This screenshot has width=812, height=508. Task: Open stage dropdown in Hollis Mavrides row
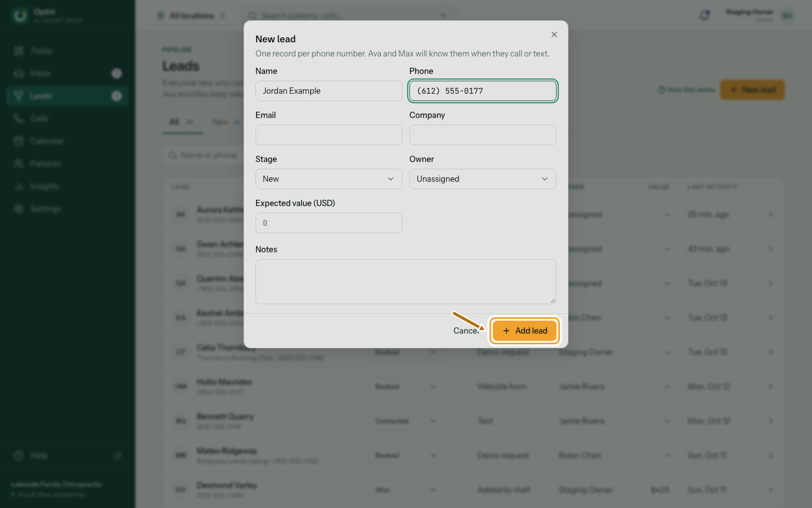406,387
